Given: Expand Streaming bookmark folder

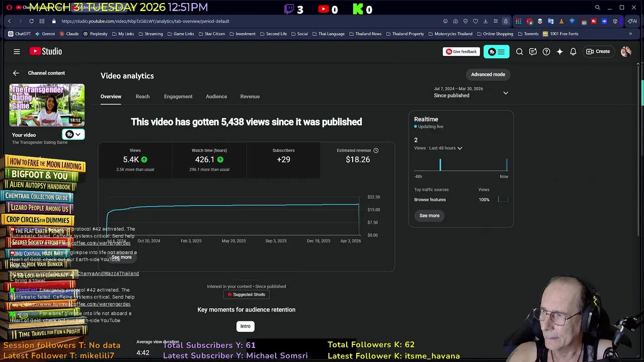Looking at the screenshot, I should tap(150, 34).
